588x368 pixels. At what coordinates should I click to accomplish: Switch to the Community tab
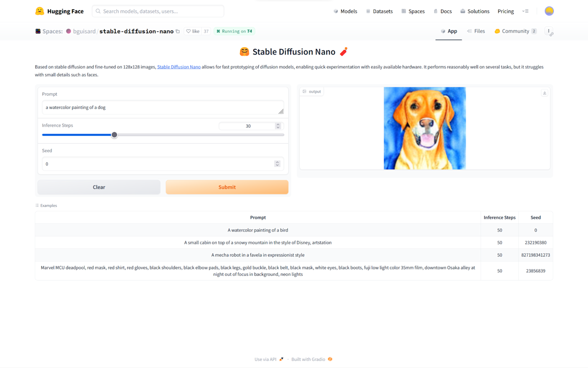[x=515, y=31]
